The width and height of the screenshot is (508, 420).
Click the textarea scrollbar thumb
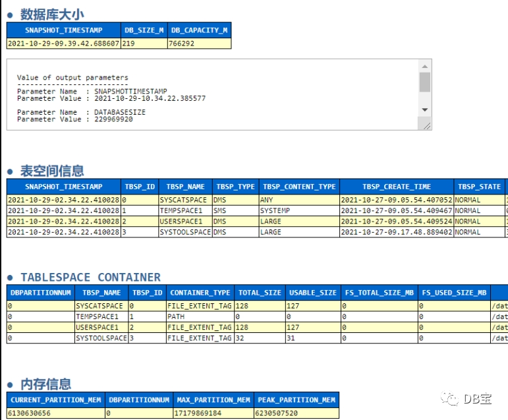click(425, 82)
